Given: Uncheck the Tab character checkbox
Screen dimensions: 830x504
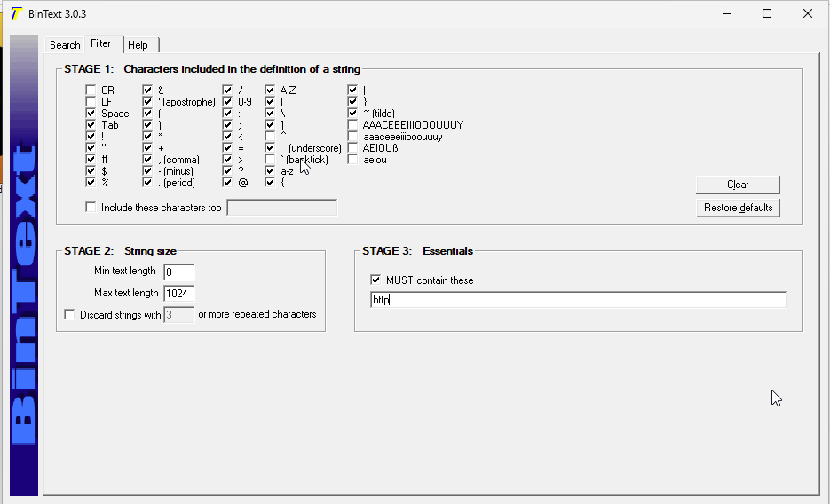Looking at the screenshot, I should click(x=91, y=125).
